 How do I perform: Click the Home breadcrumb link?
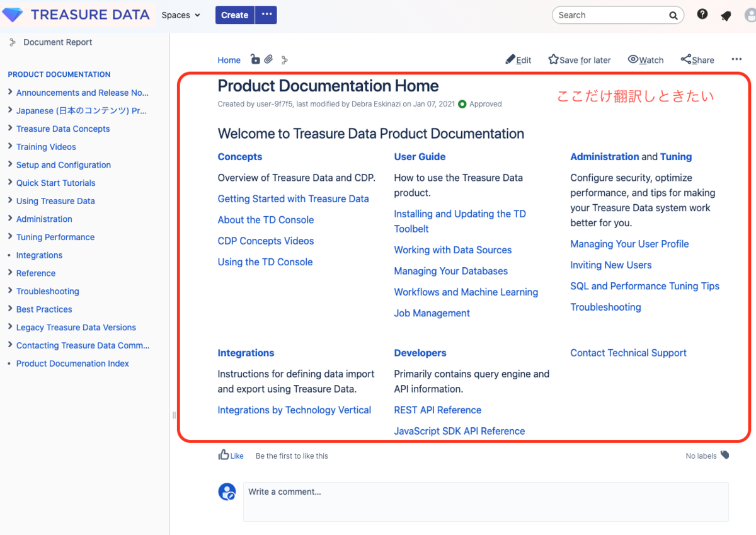pos(229,60)
